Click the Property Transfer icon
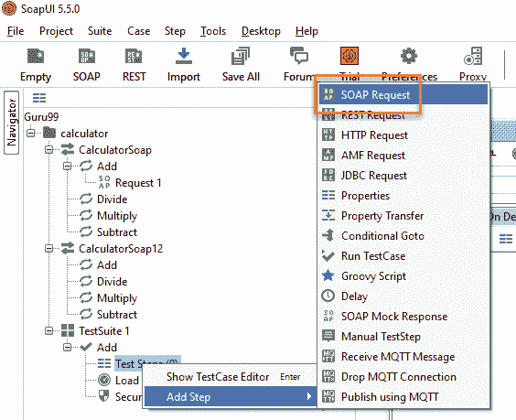Image resolution: width=516 pixels, height=420 pixels. [328, 216]
